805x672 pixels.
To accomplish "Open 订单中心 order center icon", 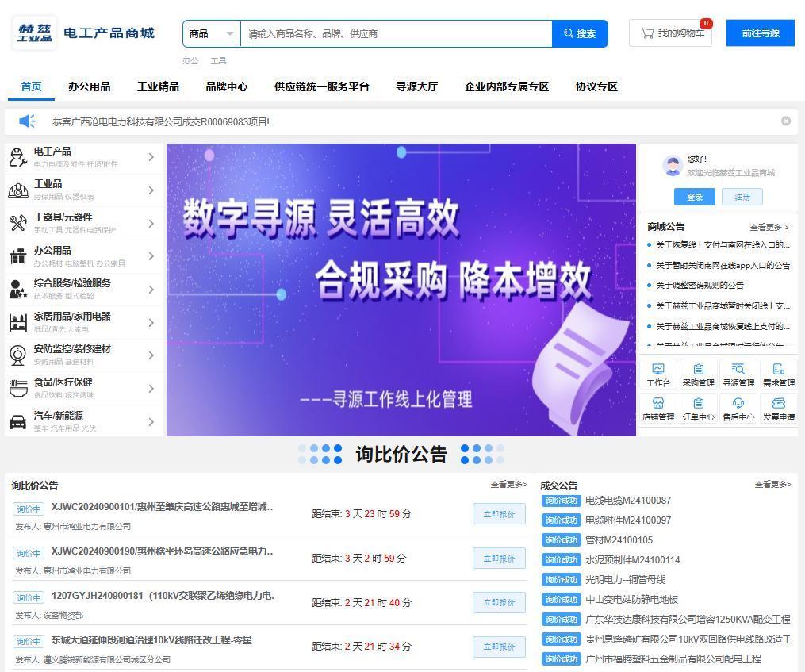I will pyautogui.click(x=698, y=409).
